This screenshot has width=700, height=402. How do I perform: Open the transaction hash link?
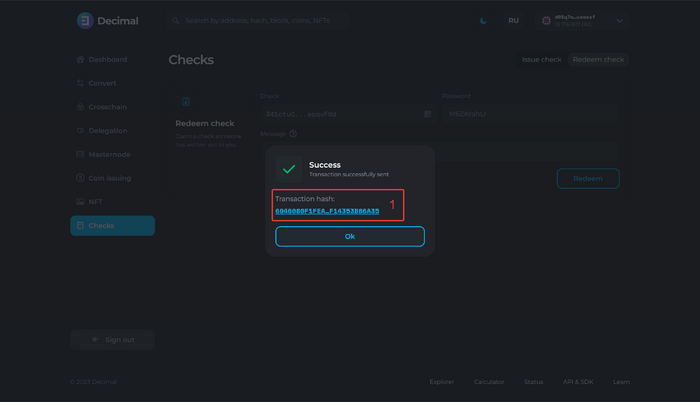pyautogui.click(x=327, y=211)
